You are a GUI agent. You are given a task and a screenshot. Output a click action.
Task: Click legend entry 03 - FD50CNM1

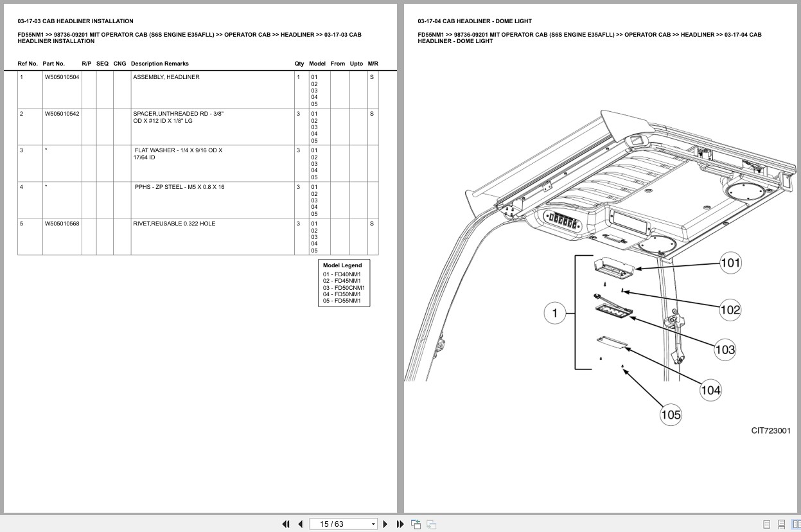(344, 288)
